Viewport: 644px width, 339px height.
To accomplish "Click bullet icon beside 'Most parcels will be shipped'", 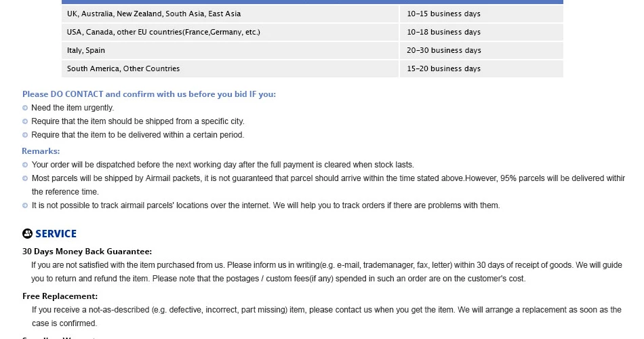I will 25,178.
